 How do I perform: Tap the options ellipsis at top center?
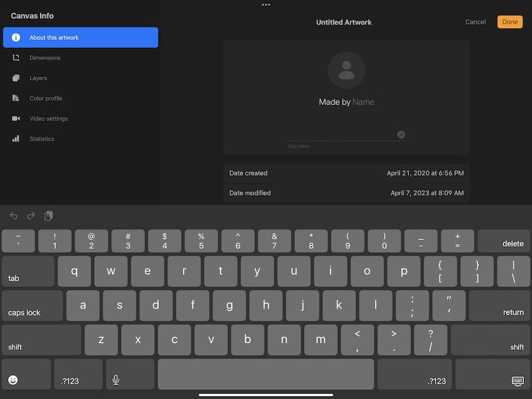click(x=265, y=5)
